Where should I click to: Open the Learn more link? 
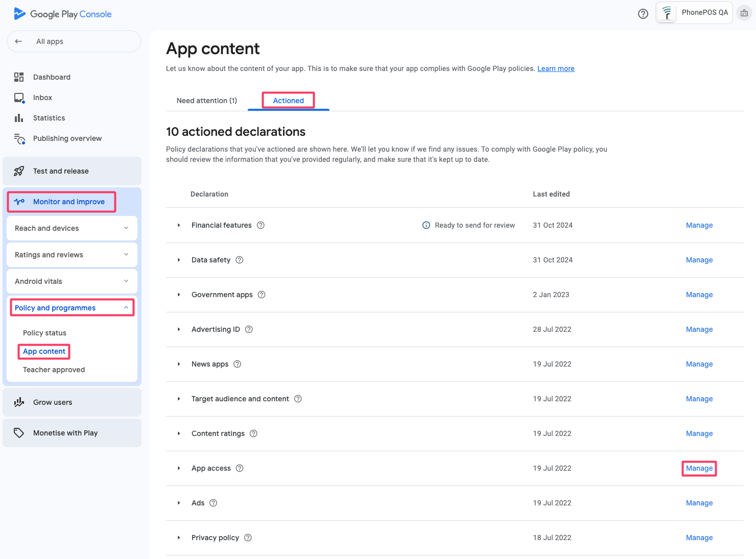click(x=556, y=68)
